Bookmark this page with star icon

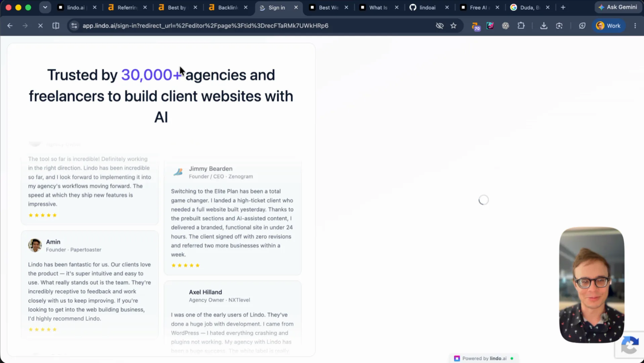pyautogui.click(x=453, y=26)
